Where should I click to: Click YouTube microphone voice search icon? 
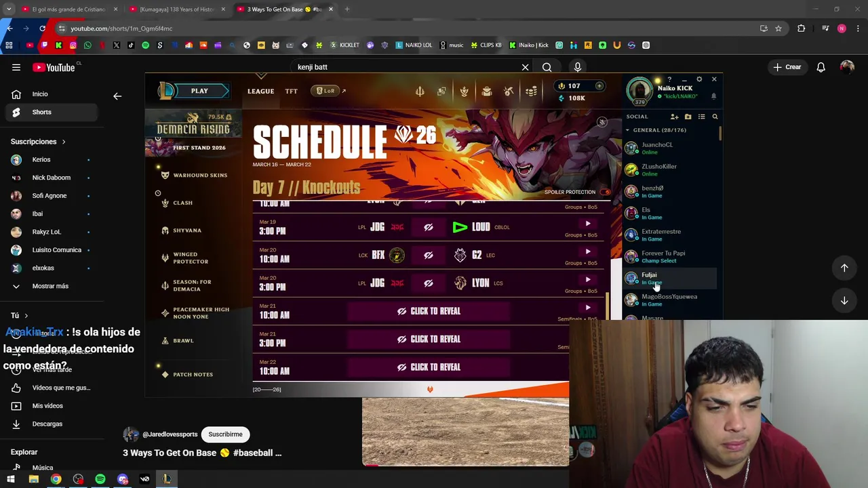point(578,67)
